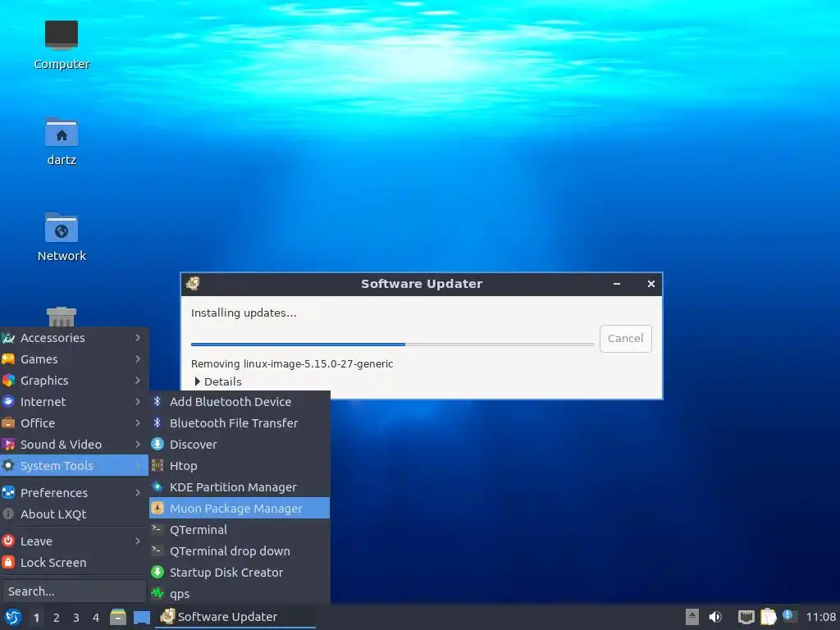The height and width of the screenshot is (630, 840).
Task: Click the QTerminal icon
Action: pyautogui.click(x=157, y=529)
